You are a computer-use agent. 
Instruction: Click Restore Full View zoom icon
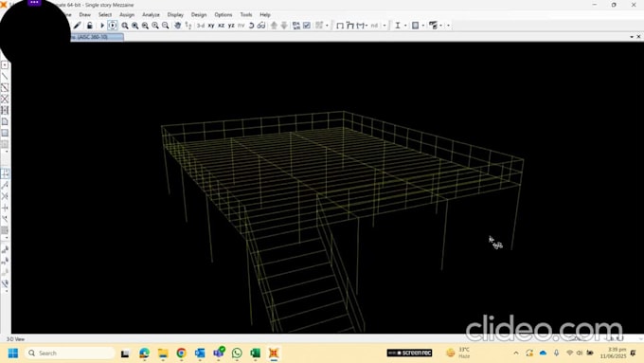(x=135, y=26)
